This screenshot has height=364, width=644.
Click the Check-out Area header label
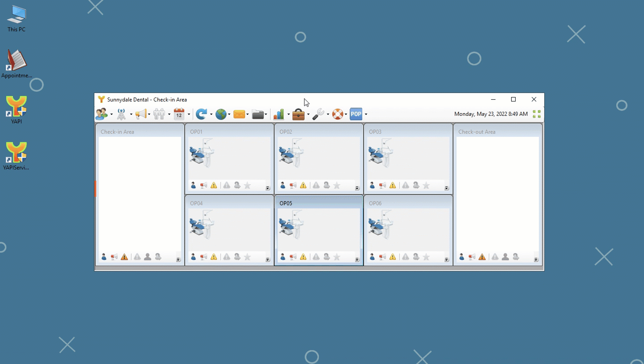[477, 132]
